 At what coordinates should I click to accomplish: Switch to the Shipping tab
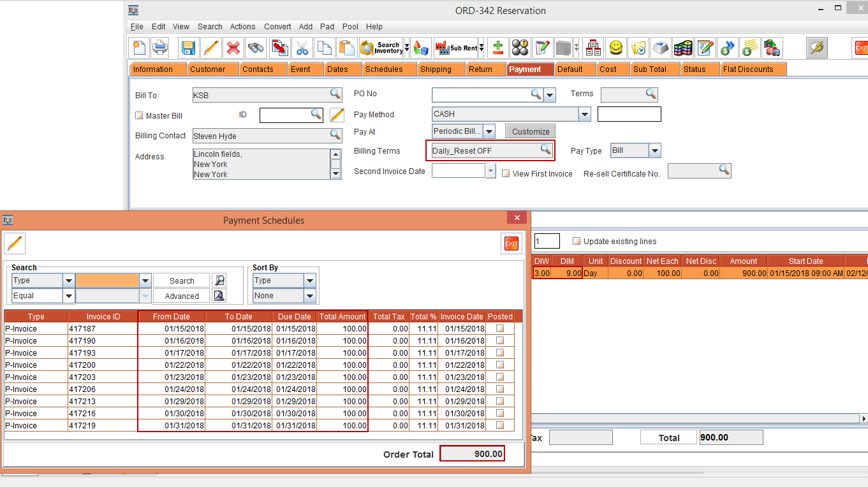(436, 69)
